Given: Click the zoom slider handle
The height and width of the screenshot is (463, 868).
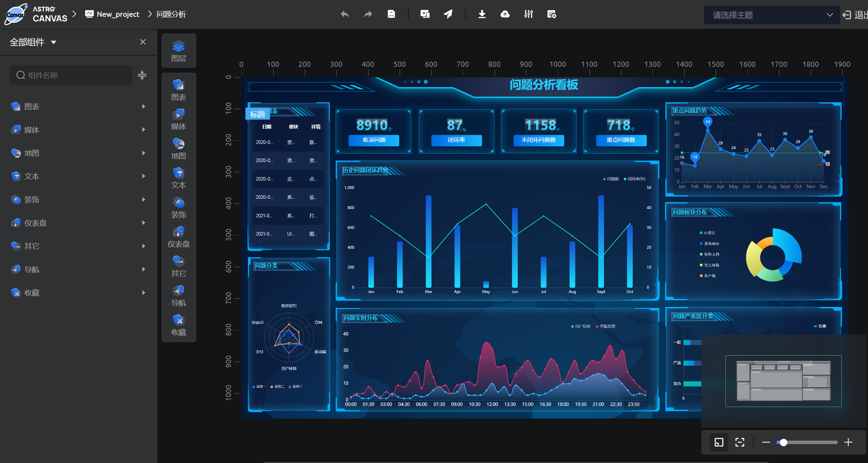Looking at the screenshot, I should 783,442.
